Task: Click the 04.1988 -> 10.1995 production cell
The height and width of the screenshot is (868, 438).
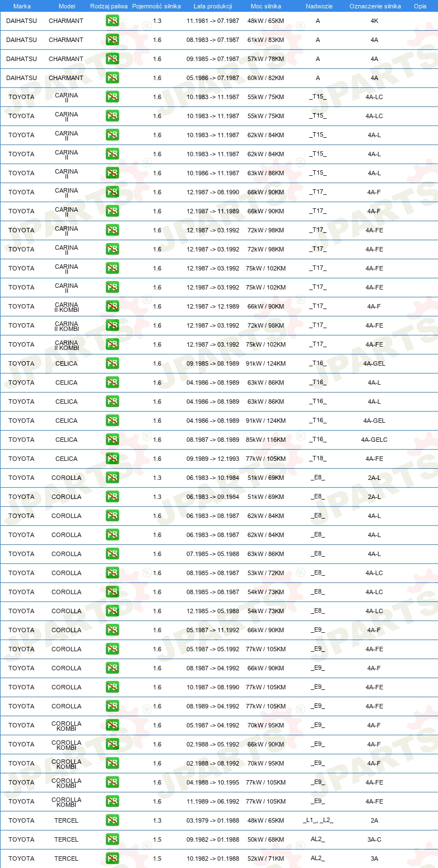Action: [x=213, y=782]
